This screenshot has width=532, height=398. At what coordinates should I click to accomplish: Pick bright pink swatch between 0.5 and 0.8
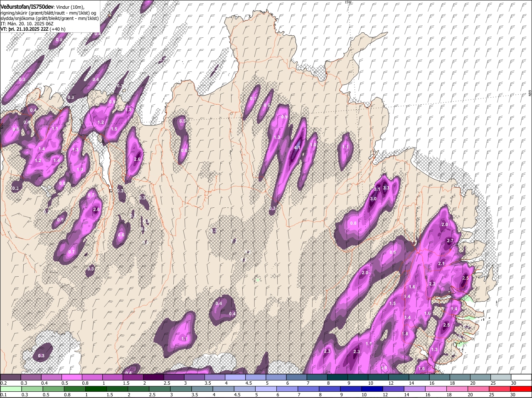click(x=72, y=377)
